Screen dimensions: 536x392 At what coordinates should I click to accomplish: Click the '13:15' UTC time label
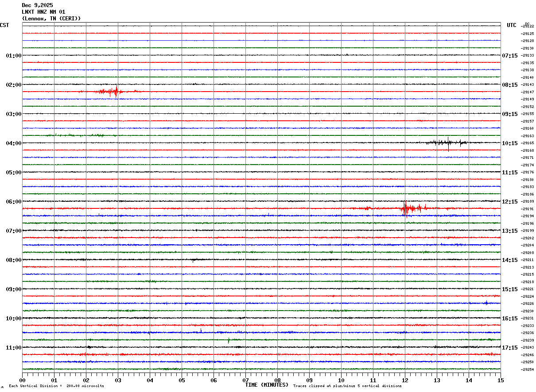coord(510,231)
